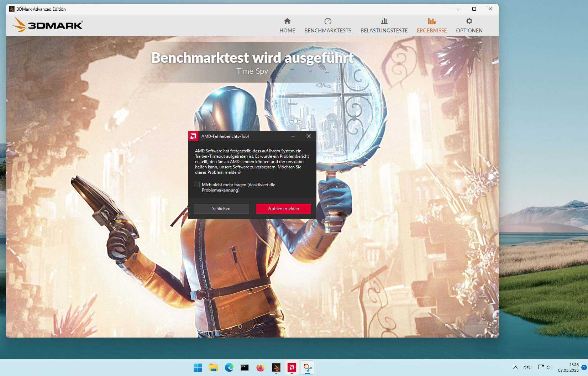Click the DEU language indicator
The height and width of the screenshot is (376, 588).
[x=527, y=368]
